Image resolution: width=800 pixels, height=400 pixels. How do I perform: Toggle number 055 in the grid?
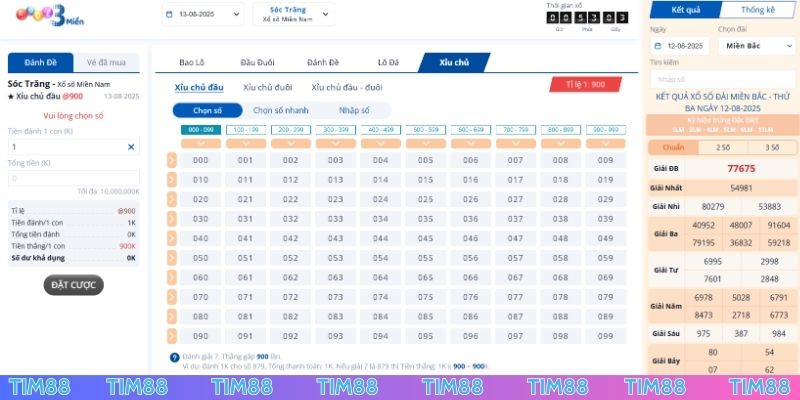pyautogui.click(x=425, y=258)
